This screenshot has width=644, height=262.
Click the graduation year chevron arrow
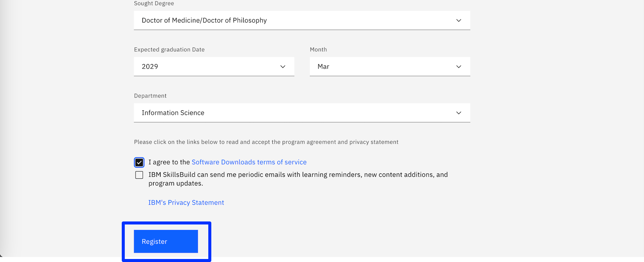click(283, 67)
